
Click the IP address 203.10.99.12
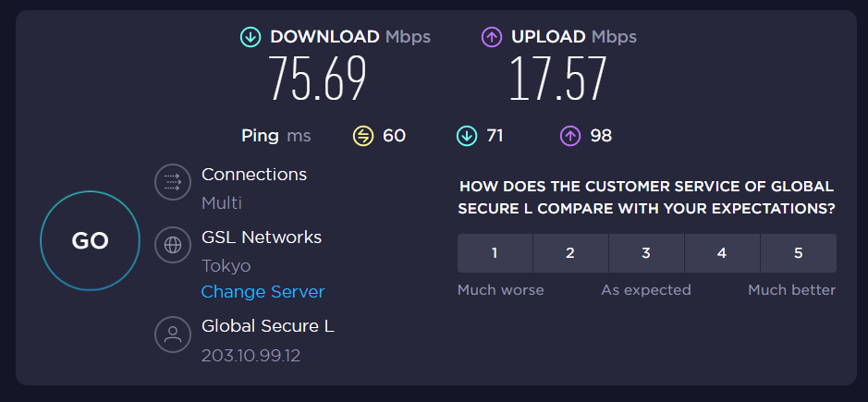[x=250, y=355]
